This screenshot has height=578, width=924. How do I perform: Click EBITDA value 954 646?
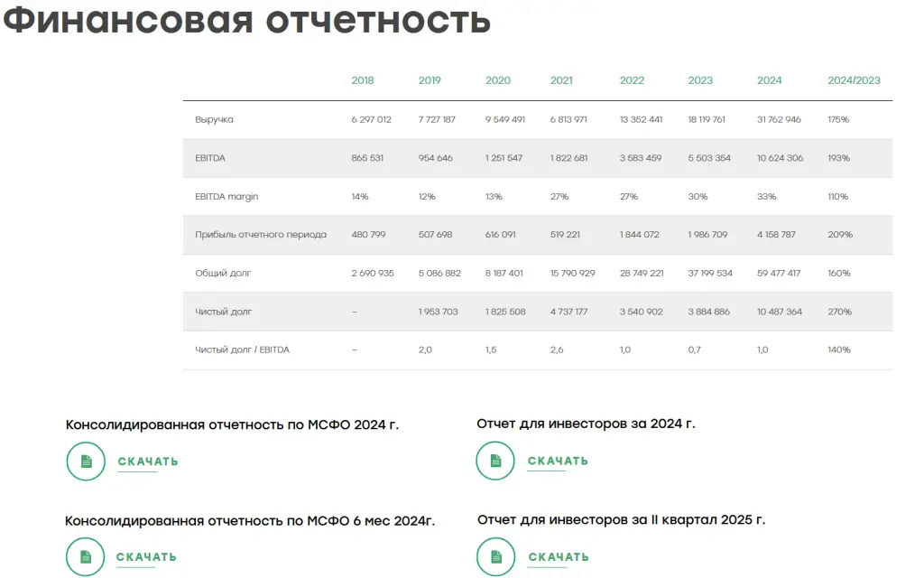(x=436, y=158)
